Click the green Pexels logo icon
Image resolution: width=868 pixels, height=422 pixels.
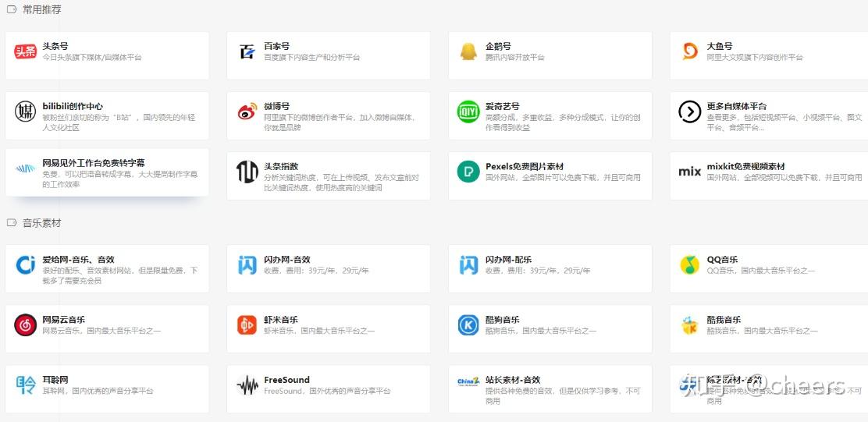[x=468, y=172]
